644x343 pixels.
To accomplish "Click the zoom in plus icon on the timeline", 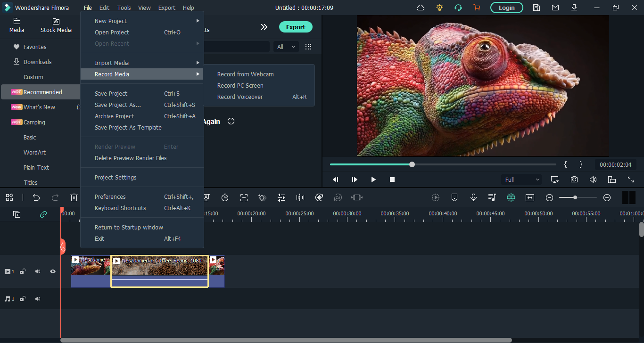I will pyautogui.click(x=607, y=198).
